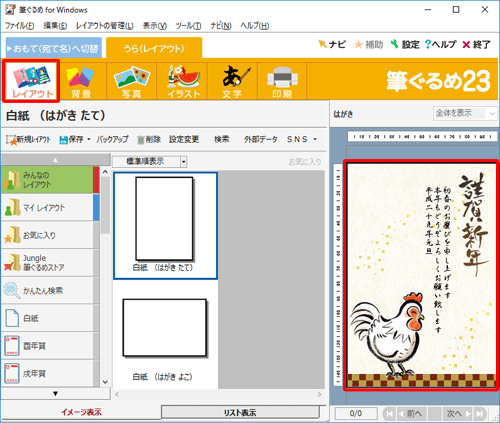Switch to イメージ表示 view
Image resolution: width=500 pixels, height=423 pixels.
click(x=81, y=412)
